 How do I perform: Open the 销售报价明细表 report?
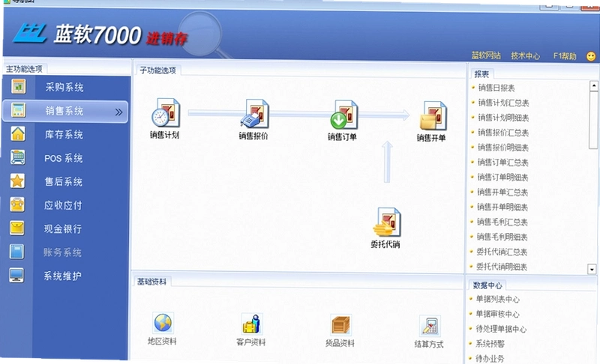click(502, 148)
